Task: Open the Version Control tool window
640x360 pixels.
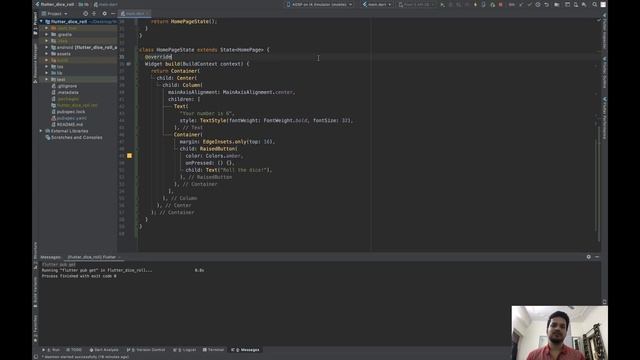Action: coord(146,350)
